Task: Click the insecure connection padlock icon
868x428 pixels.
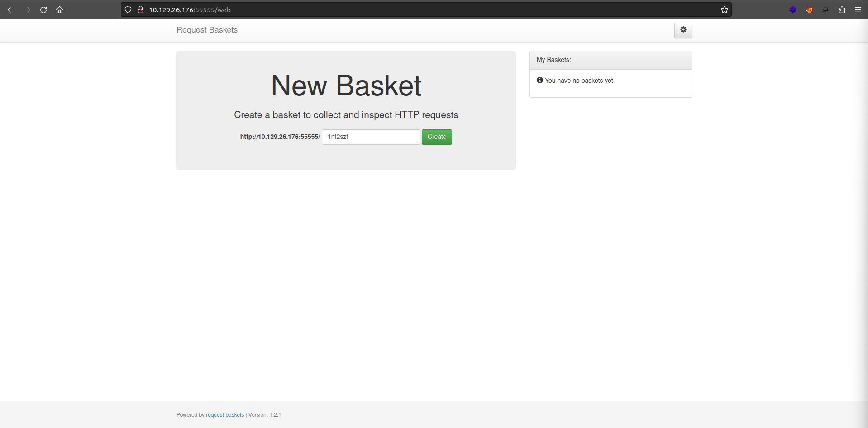Action: pyautogui.click(x=141, y=10)
